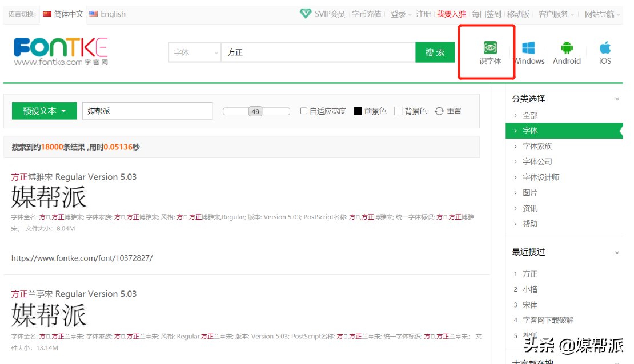Open 方正博雅宋 Regular font title
Screen dimensions: 634x364
pos(74,177)
